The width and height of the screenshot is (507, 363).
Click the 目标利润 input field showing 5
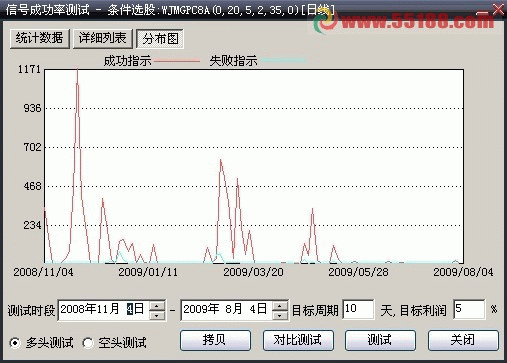(469, 310)
